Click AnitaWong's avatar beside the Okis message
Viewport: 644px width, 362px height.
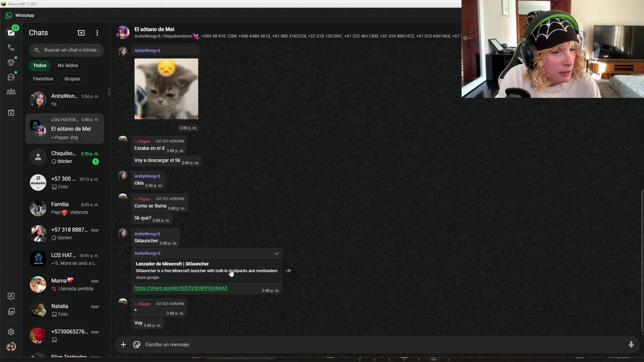click(x=123, y=175)
